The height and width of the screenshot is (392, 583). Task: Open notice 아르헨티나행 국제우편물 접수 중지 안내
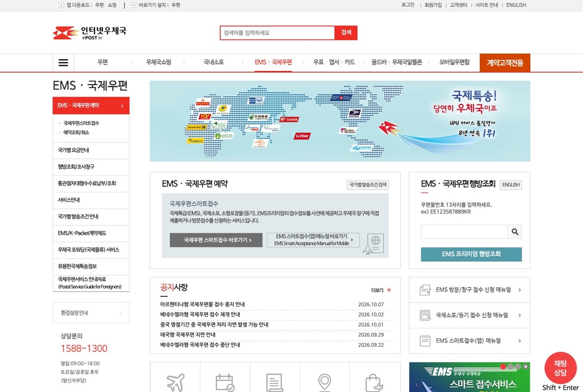click(202, 304)
